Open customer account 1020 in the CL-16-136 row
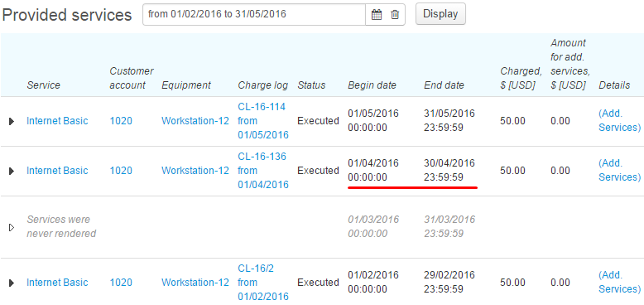 click(121, 170)
